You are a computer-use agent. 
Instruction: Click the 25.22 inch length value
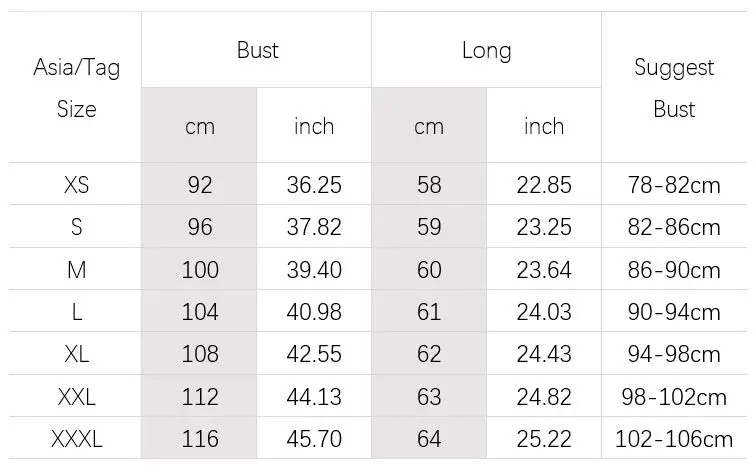[x=544, y=439]
